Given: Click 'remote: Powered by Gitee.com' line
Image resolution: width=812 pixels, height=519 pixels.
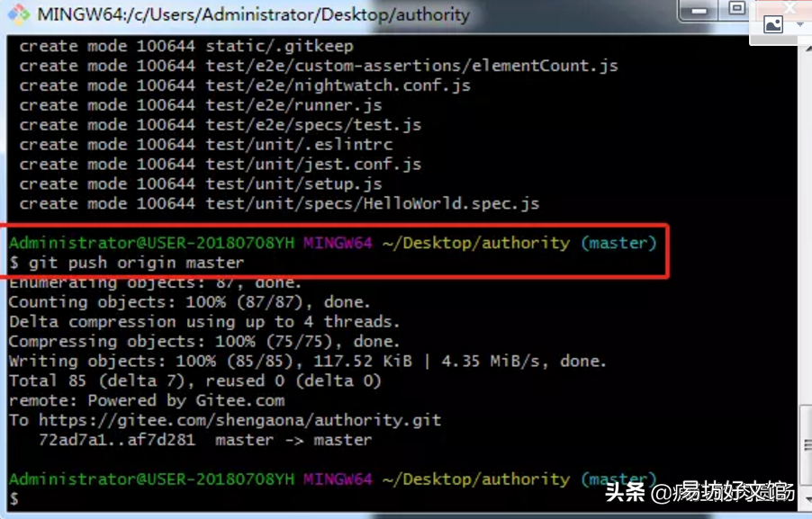Looking at the screenshot, I should click(147, 400).
